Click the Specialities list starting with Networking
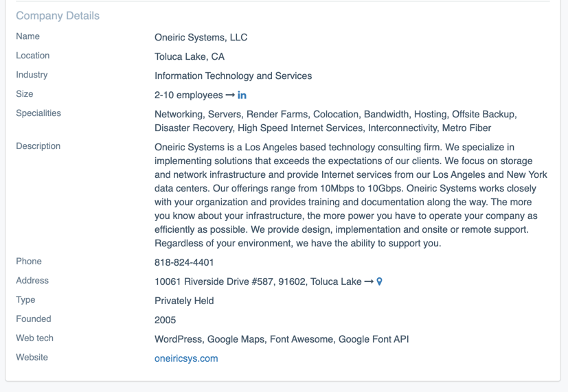Image resolution: width=568 pixels, height=392 pixels. (335, 122)
